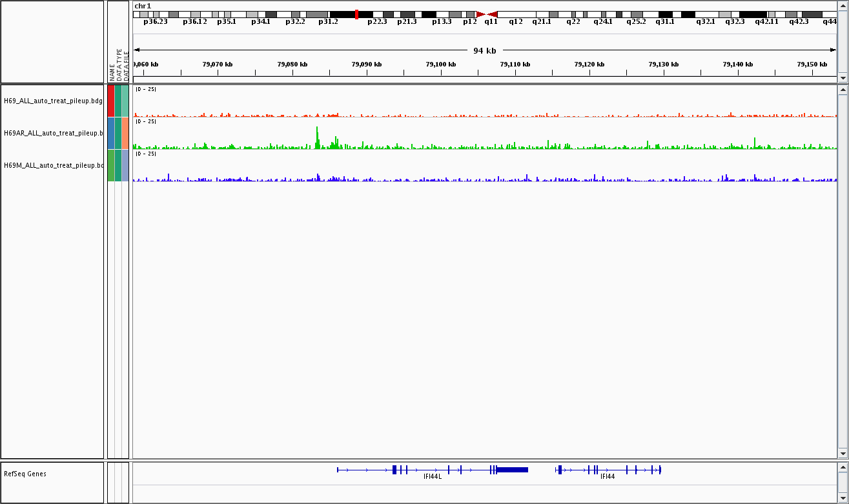Click the down arrow of the header panel scrollbar
Viewport: 849px width, 504px height.
click(x=842, y=77)
